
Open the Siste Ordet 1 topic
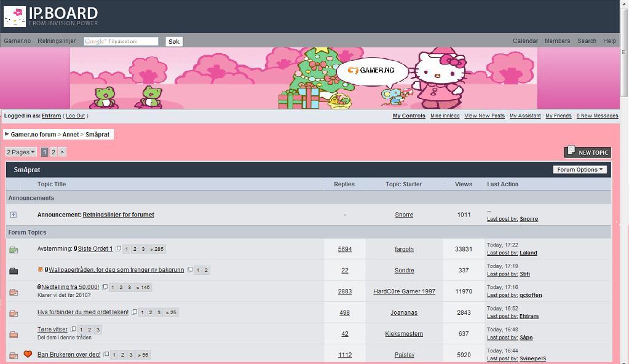pos(95,249)
